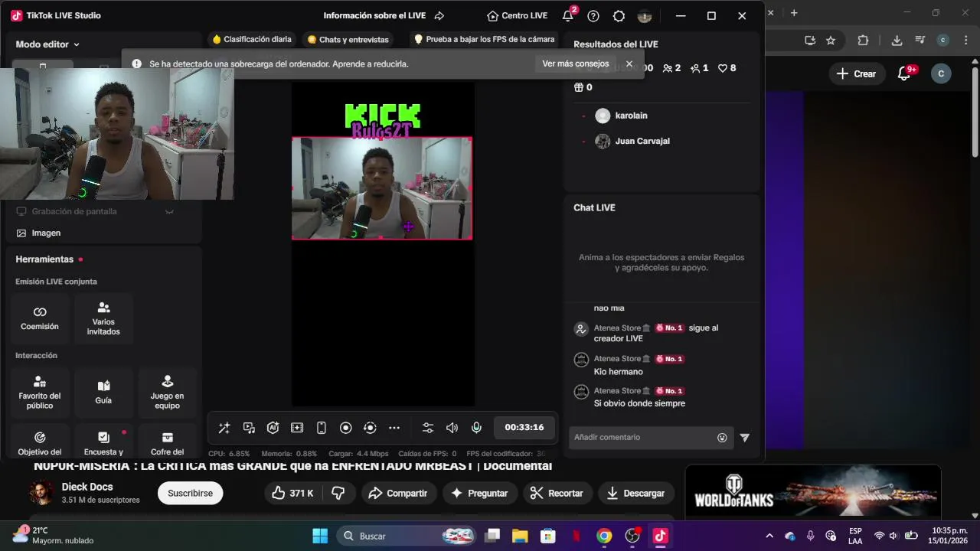Screen dimensions: 980x551
Task: Open Varios invitados tool
Action: pos(103,318)
